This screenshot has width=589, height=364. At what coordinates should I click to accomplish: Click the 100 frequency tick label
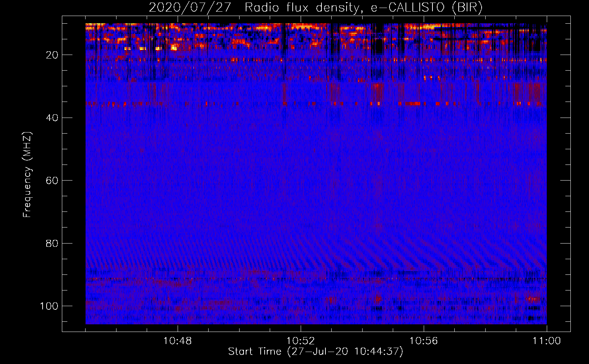tap(49, 306)
